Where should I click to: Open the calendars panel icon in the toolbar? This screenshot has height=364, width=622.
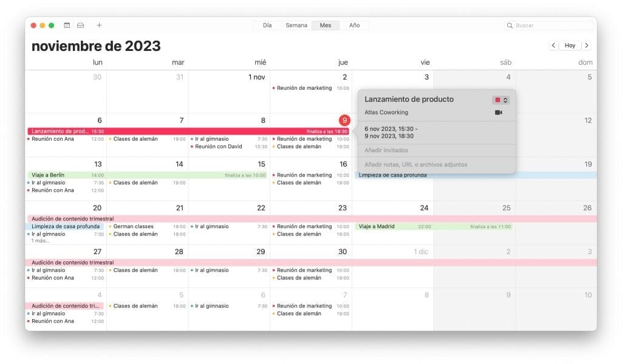click(67, 25)
